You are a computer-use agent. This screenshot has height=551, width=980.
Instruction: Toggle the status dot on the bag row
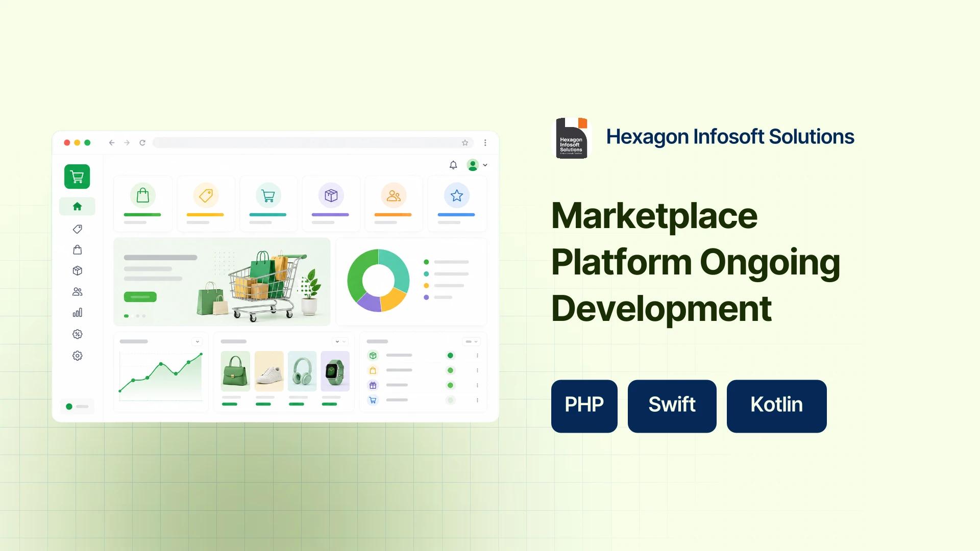pos(450,370)
